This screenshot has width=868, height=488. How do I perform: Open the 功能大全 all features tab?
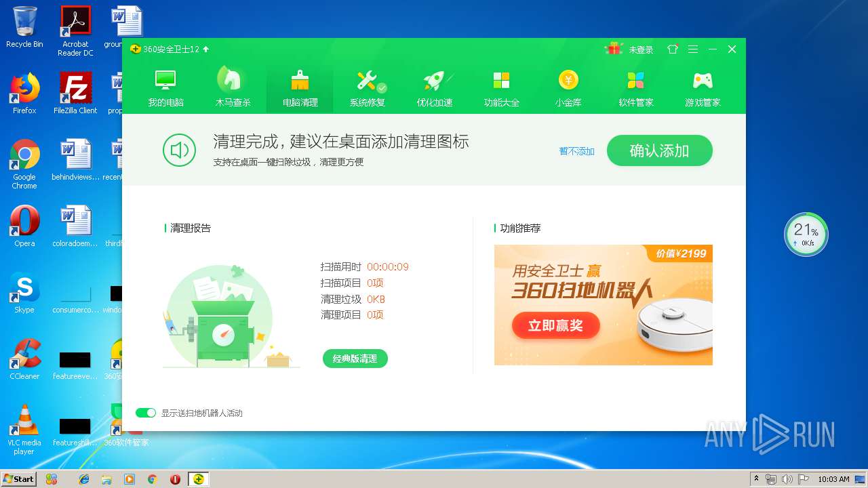[501, 87]
